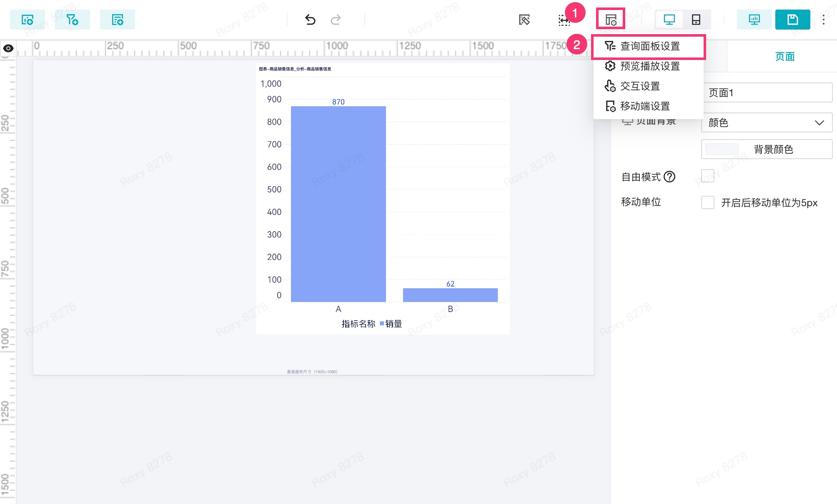
Task: Select 预览播放设置 menu item
Action: click(x=649, y=66)
